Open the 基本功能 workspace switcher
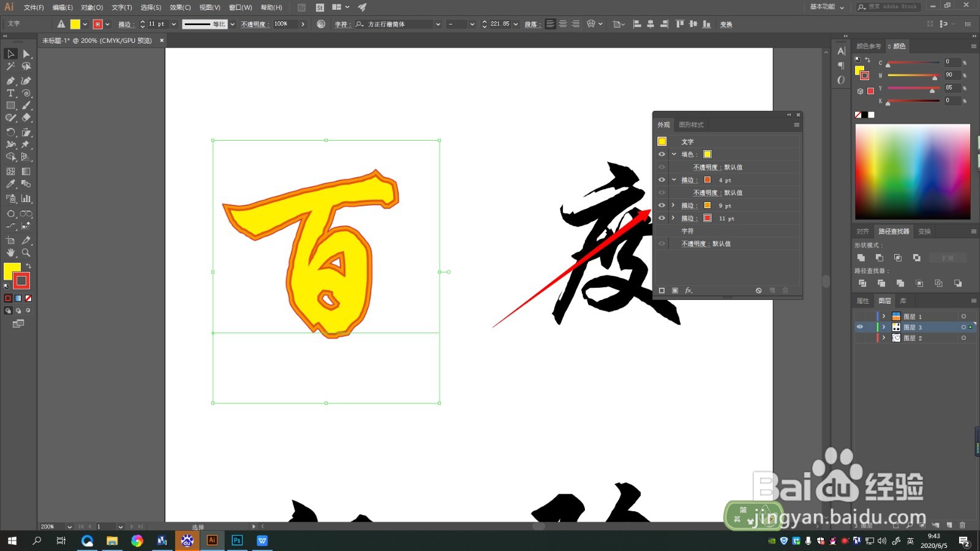 (x=827, y=7)
